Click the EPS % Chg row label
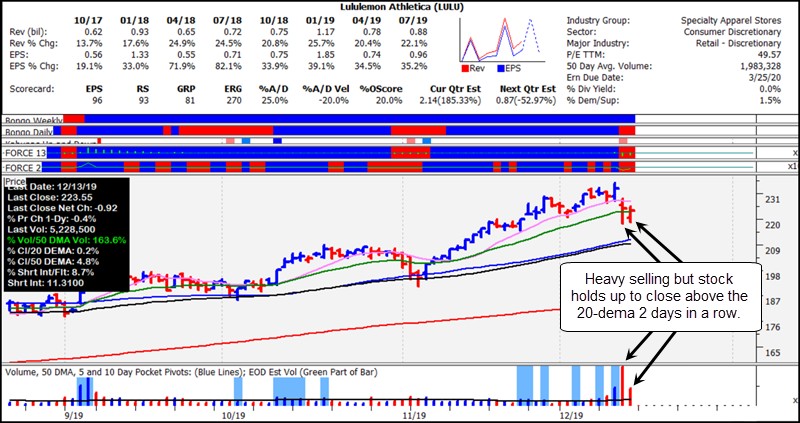The width and height of the screenshot is (800, 423). click(x=32, y=66)
